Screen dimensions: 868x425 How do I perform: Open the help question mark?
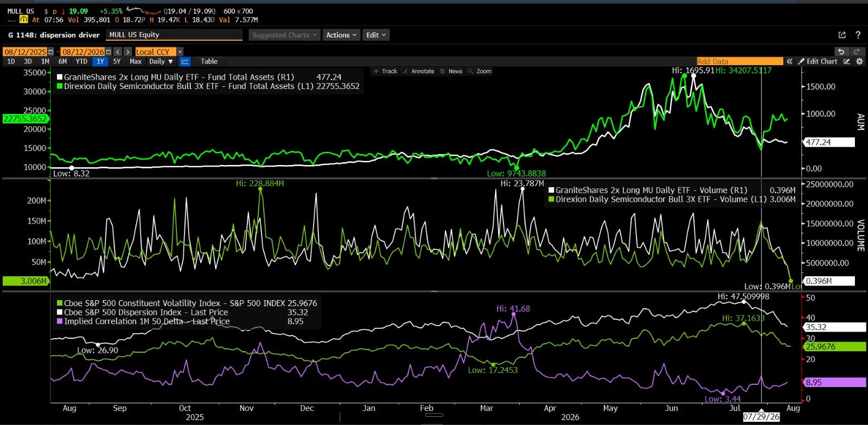coord(858,35)
